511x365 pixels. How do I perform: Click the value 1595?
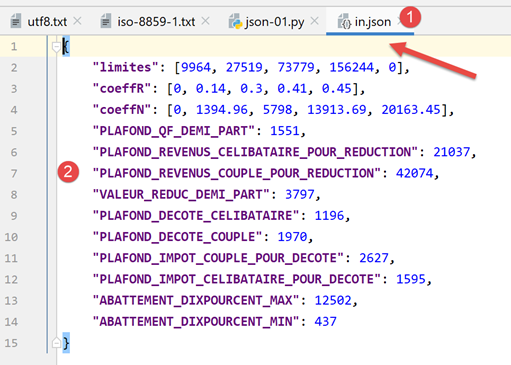tap(411, 279)
